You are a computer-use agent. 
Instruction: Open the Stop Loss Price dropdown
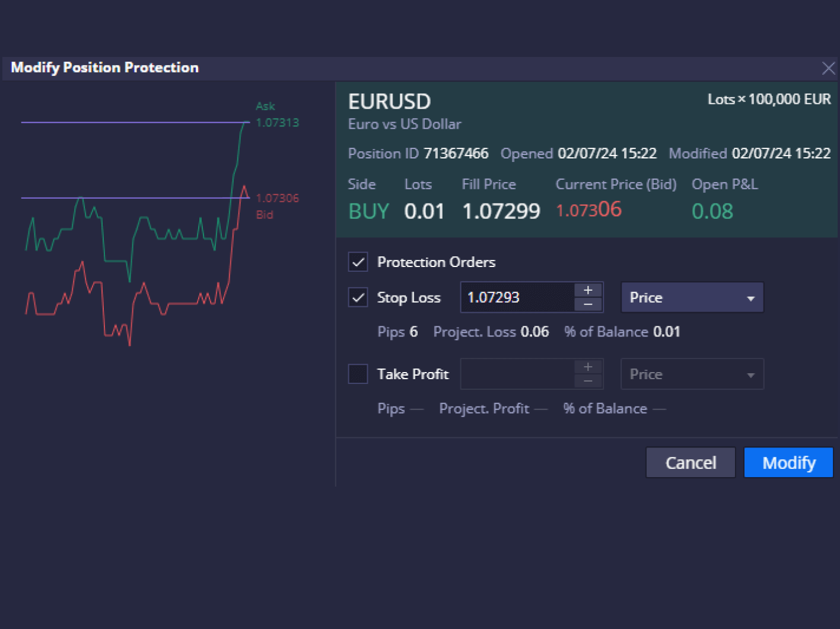click(692, 297)
